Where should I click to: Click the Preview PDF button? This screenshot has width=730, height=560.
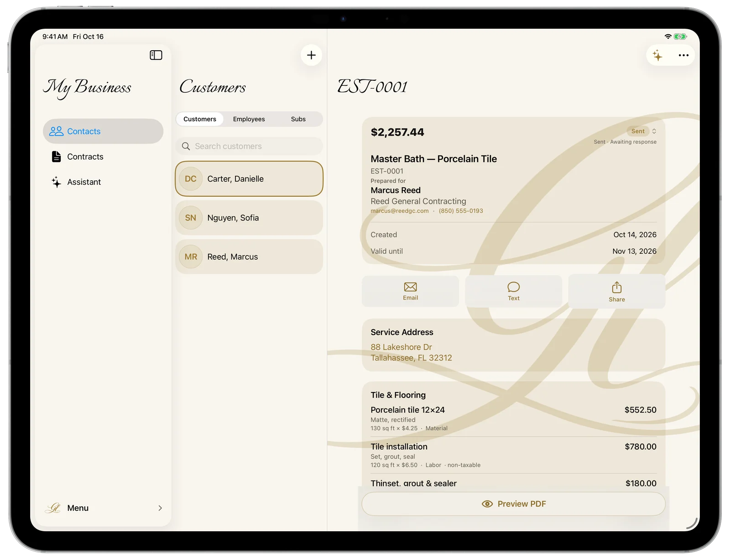pyautogui.click(x=514, y=504)
